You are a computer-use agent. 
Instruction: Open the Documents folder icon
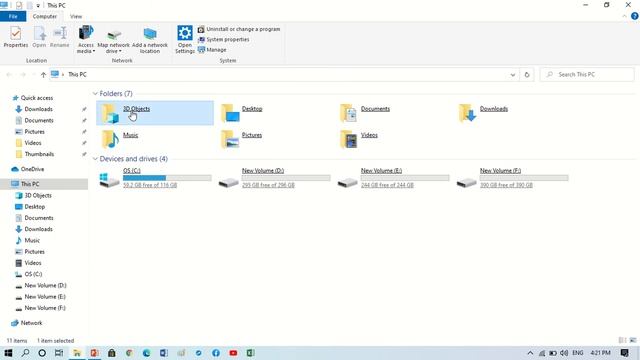tap(348, 113)
